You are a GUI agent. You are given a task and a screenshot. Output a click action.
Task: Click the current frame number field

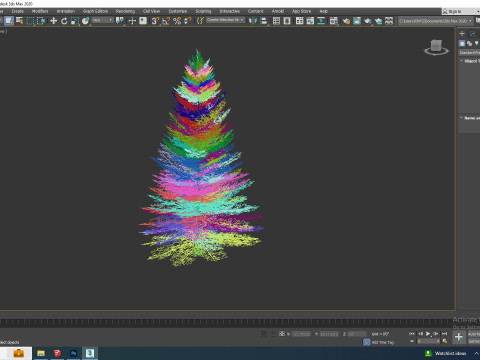(x=428, y=341)
